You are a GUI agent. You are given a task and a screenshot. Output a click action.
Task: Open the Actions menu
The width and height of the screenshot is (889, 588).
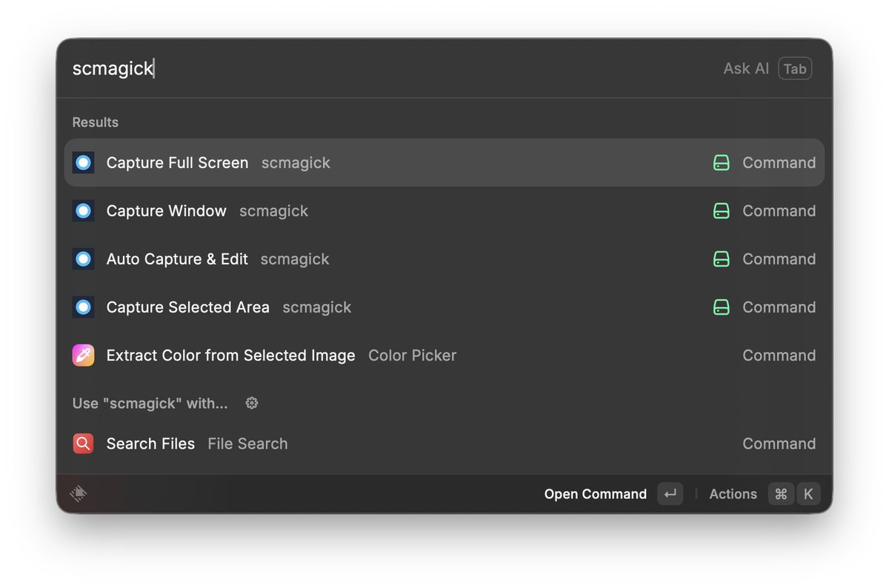(x=733, y=494)
